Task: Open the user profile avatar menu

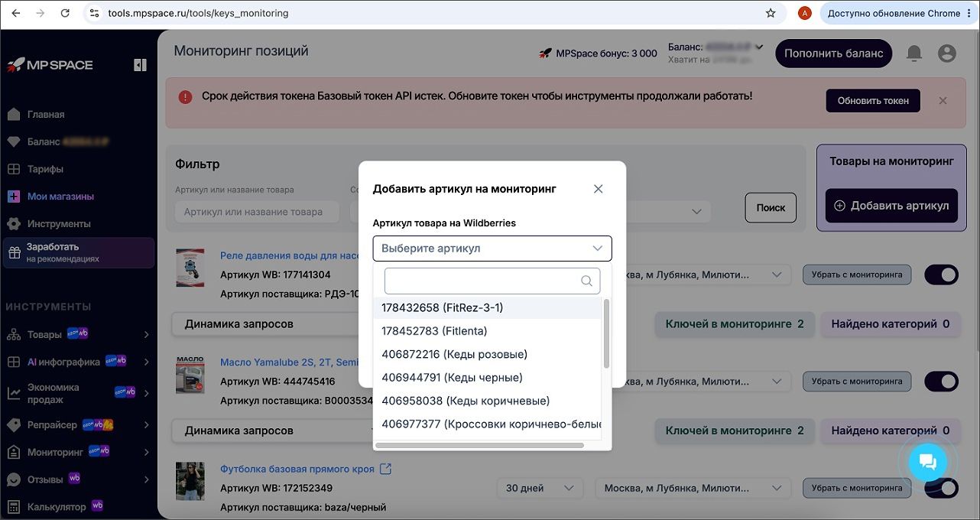Action: point(947,54)
